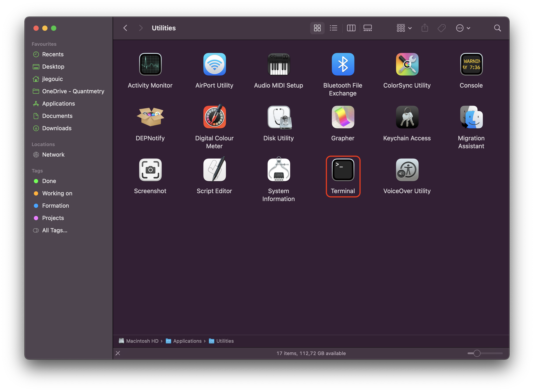
Task: Select the Disk Utility icon
Action: point(279,117)
